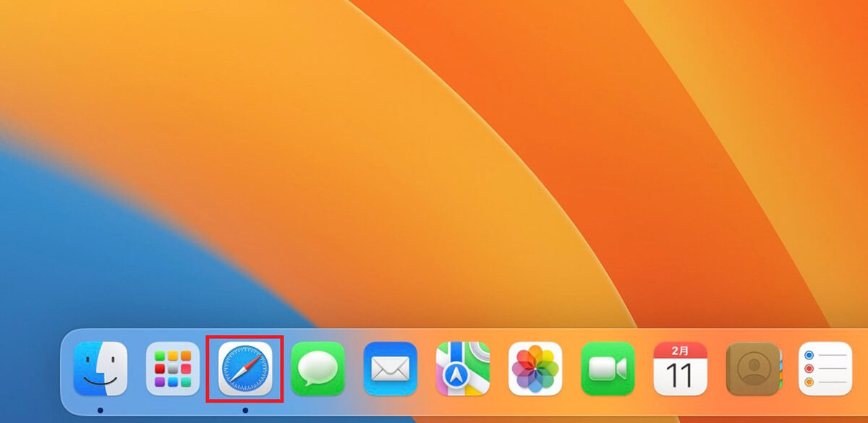Start FaceTime from the Dock
Viewport: 868px width, 423px height.
click(x=608, y=369)
